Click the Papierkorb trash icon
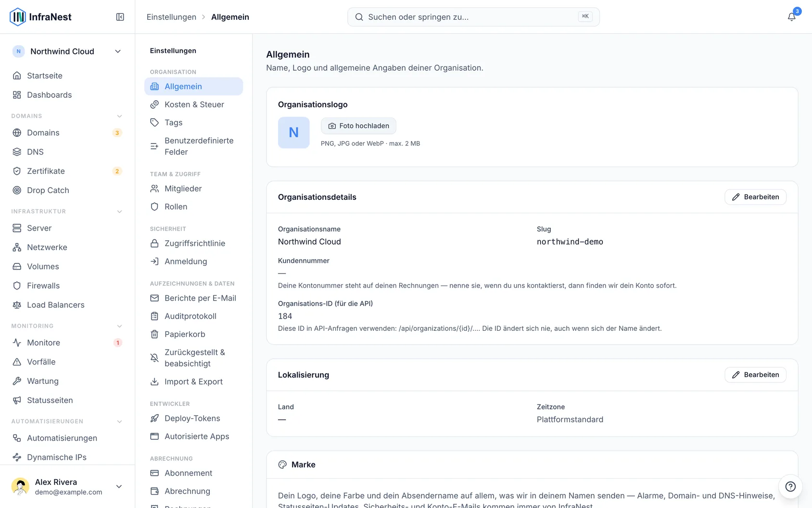This screenshot has width=812, height=508. (154, 334)
